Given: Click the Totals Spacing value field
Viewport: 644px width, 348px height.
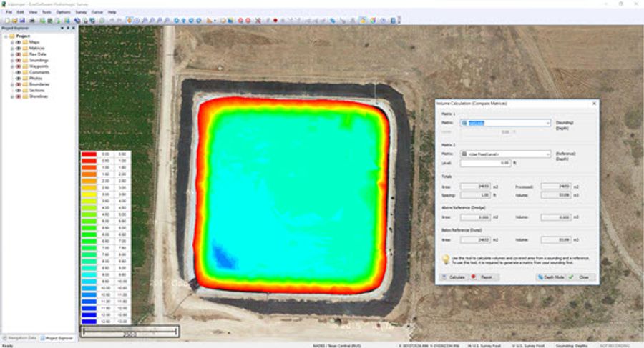Looking at the screenshot, I should pyautogui.click(x=476, y=195).
